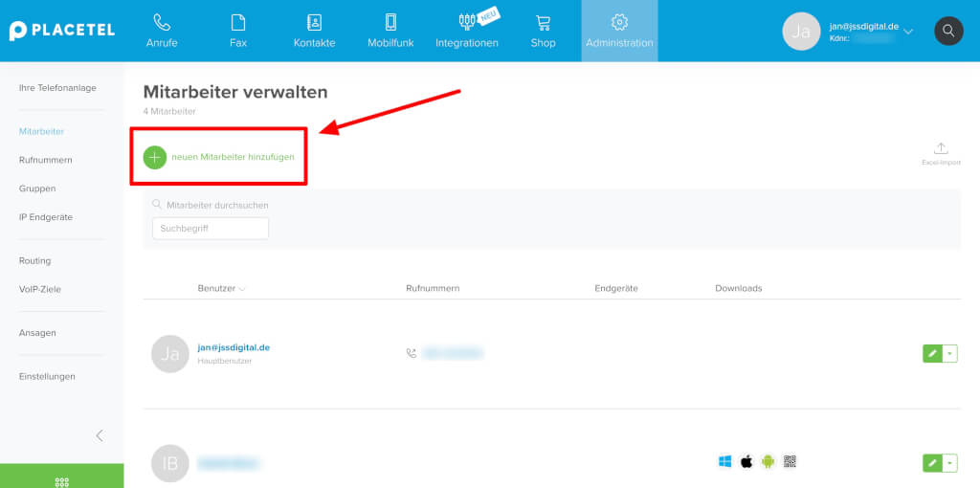The image size is (980, 488).
Task: Click the Ja account avatar in header
Action: [801, 32]
